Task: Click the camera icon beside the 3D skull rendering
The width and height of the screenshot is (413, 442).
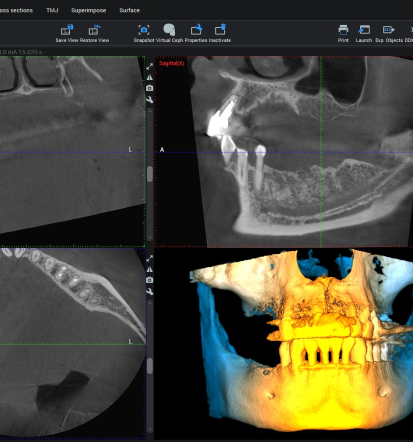Action: click(x=150, y=280)
